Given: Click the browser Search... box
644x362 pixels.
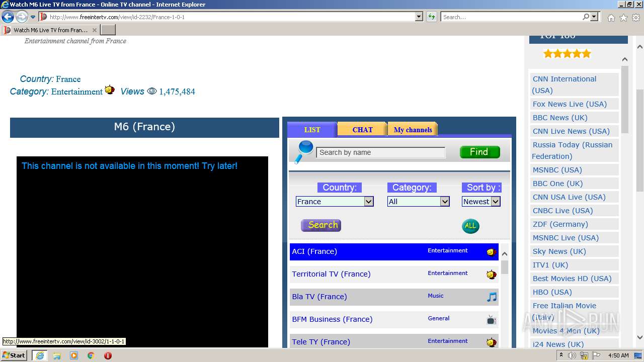Looking at the screenshot, I should click(x=511, y=17).
